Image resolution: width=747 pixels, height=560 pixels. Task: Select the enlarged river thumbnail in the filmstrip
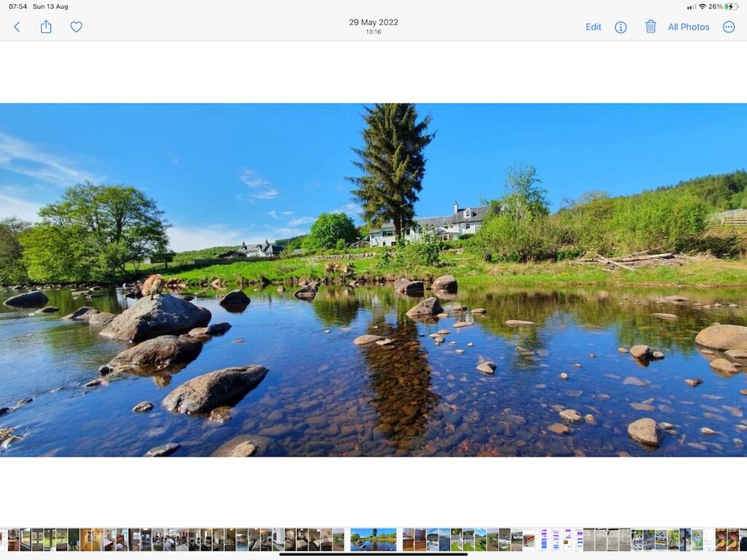coord(373,540)
